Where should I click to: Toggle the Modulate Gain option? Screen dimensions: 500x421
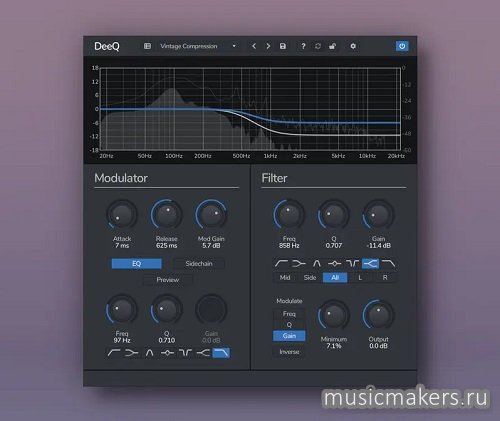[x=289, y=336]
